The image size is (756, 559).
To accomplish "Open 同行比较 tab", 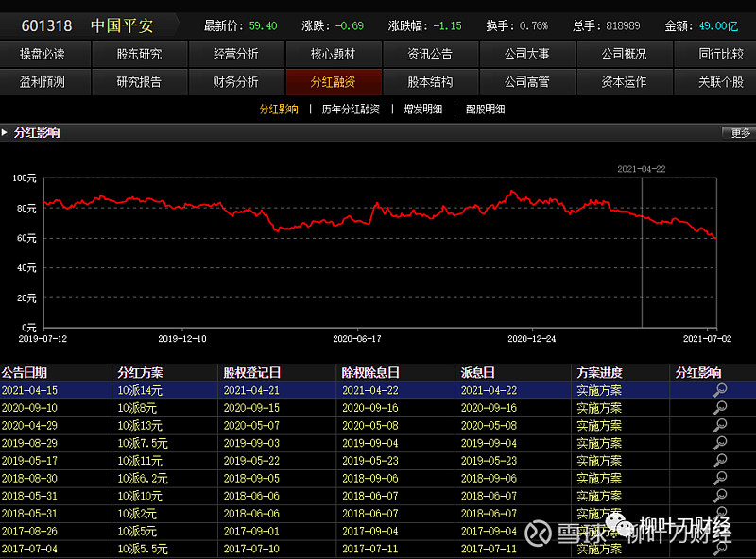I will [x=715, y=54].
